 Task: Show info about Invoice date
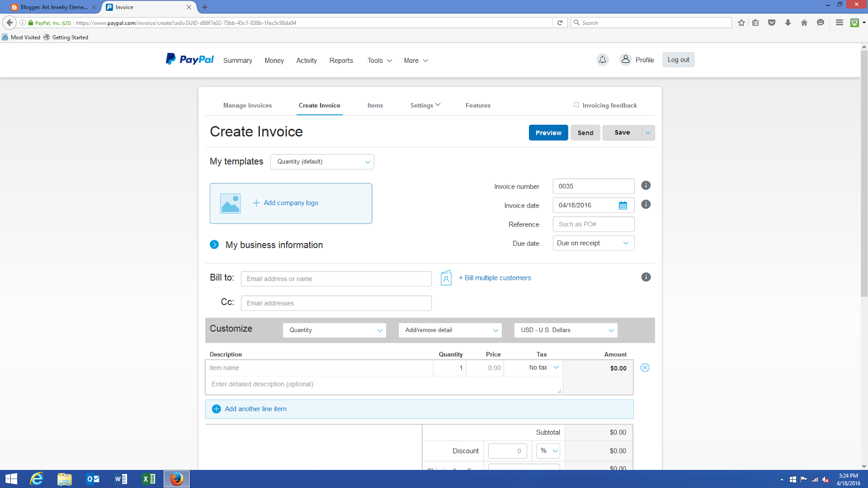(x=646, y=204)
